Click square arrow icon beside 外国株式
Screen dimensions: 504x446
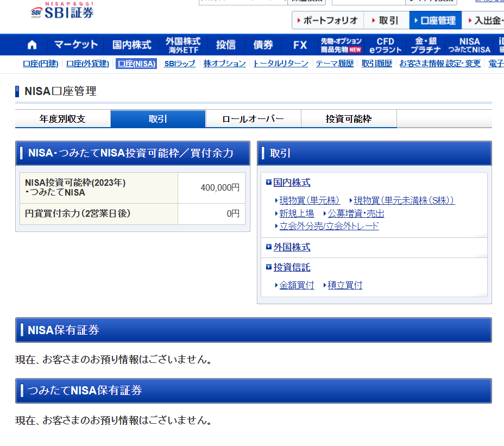click(269, 247)
